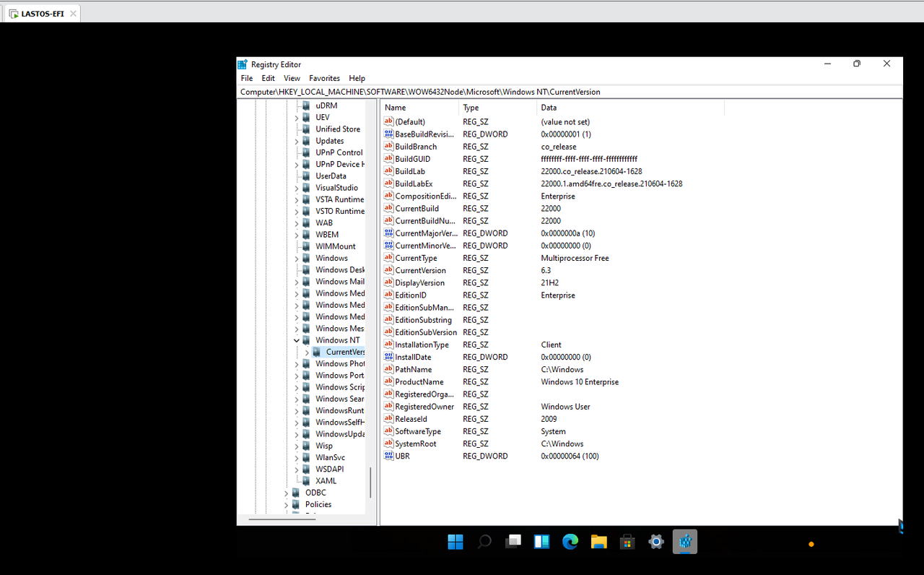Click the Registry Editor title bar icon
Viewport: 924px width, 575px height.
click(x=243, y=64)
